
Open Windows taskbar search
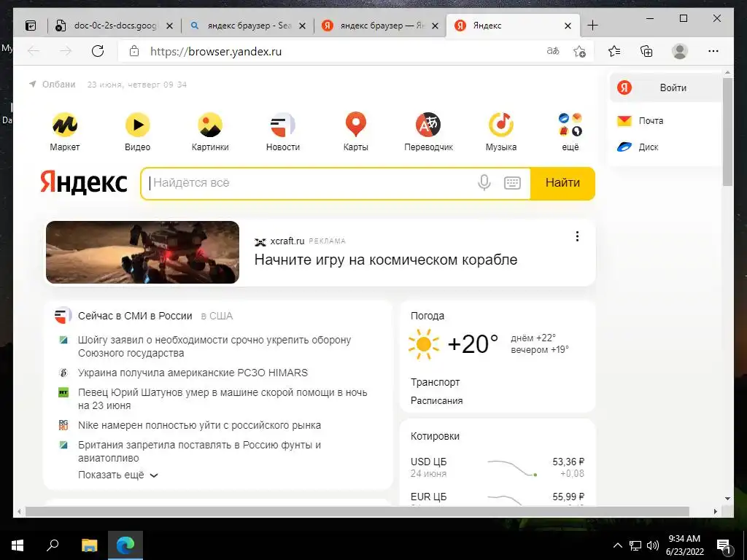[53, 545]
